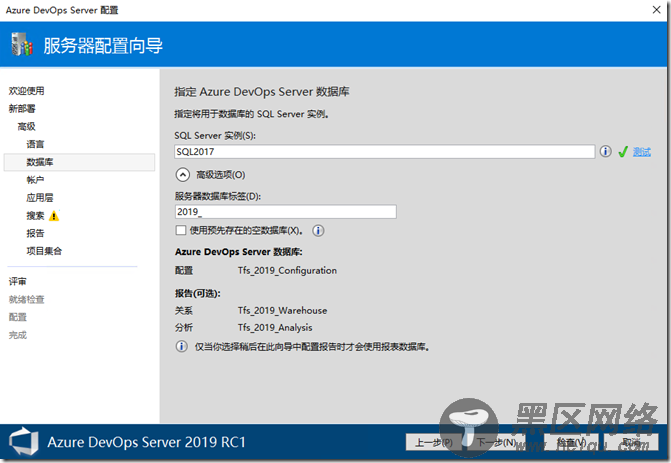Collapse the 高级选项(O) advanced options expander
This screenshot has width=671, height=463.
(x=183, y=175)
